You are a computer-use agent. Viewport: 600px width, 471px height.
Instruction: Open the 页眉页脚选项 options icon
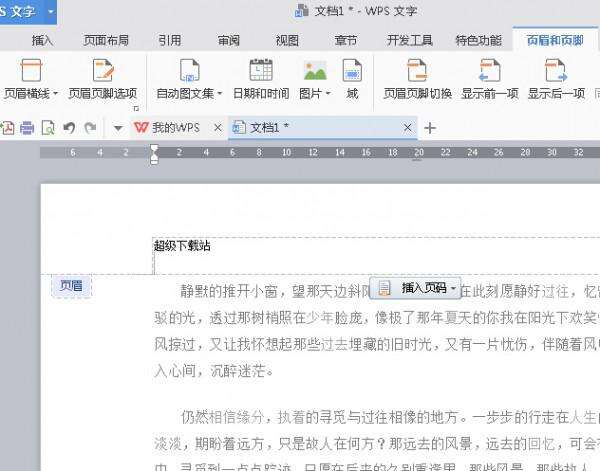[x=103, y=70]
